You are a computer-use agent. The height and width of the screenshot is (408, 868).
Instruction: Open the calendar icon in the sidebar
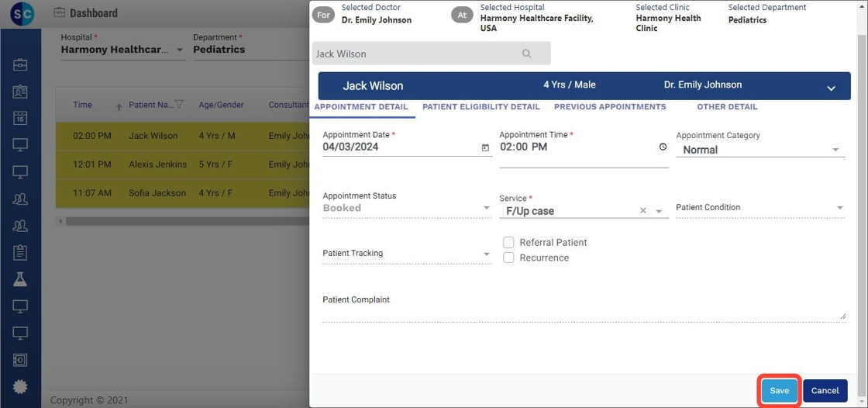click(x=20, y=119)
